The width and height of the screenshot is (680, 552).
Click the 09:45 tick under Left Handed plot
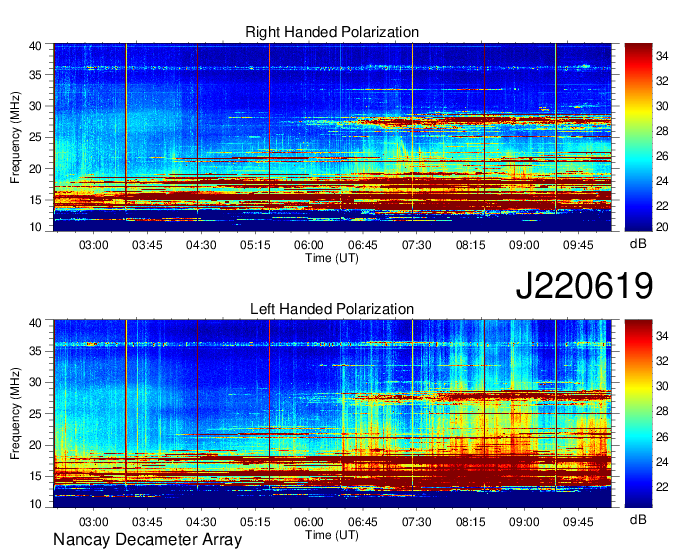578,521
